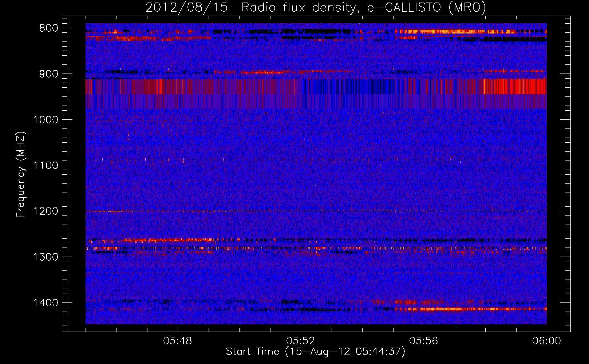Click the 05:56 time tick label
Viewport: 589px width, 364px height.
[424, 341]
